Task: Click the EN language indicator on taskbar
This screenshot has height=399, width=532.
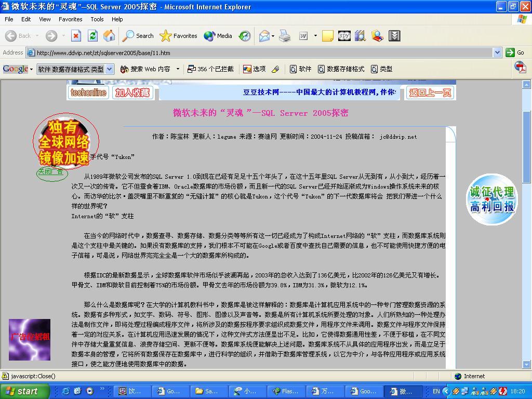Action: pos(436,391)
